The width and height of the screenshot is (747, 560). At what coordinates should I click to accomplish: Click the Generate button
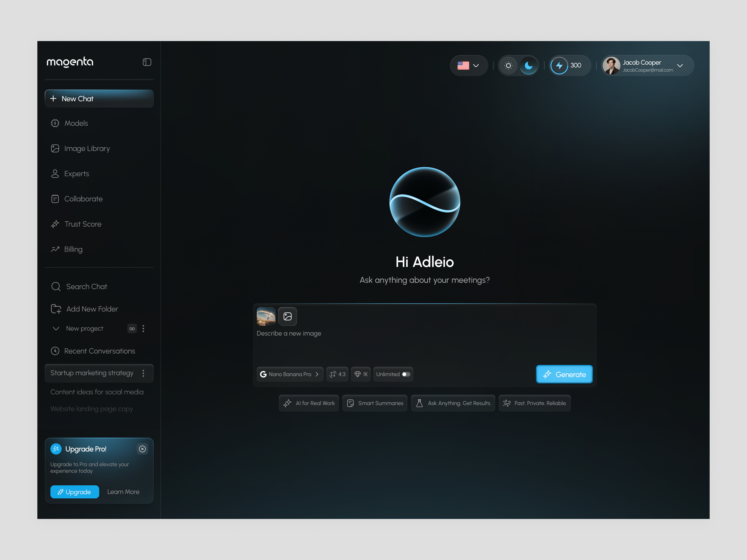coord(564,374)
